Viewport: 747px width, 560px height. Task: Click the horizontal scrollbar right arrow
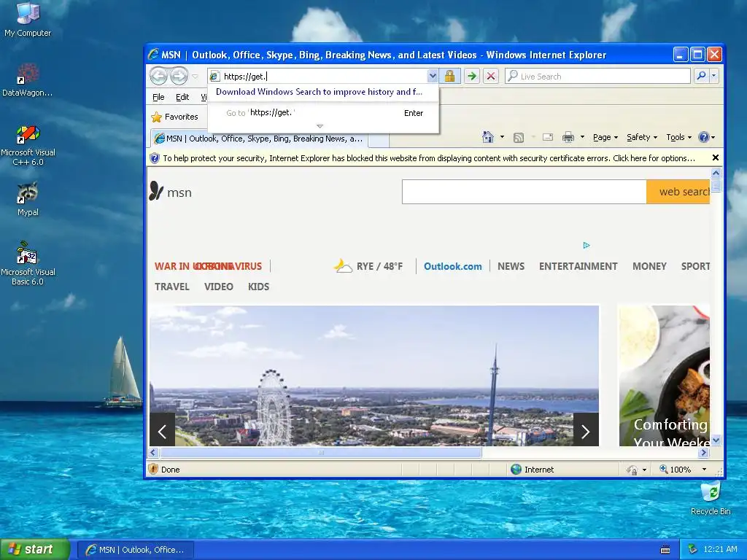click(704, 452)
